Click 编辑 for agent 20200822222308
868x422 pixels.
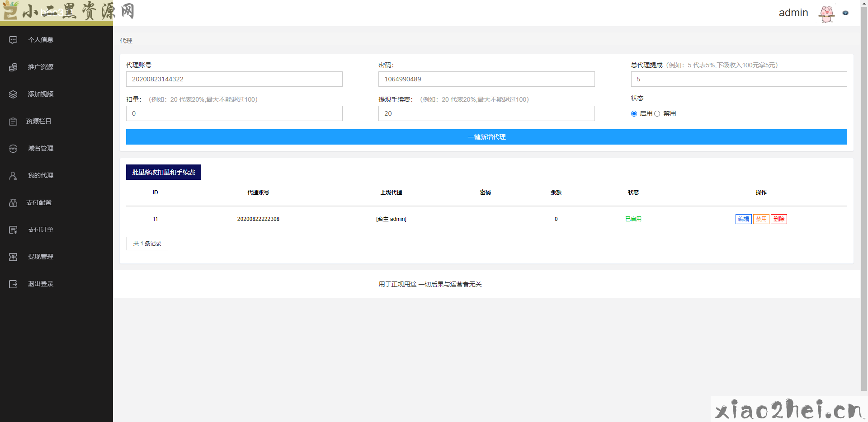(743, 219)
